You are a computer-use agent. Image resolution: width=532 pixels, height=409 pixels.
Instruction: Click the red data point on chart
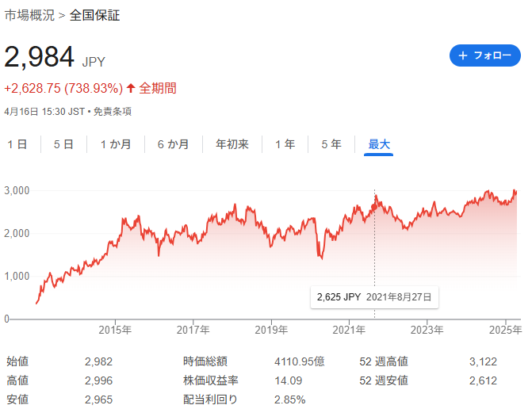[374, 207]
